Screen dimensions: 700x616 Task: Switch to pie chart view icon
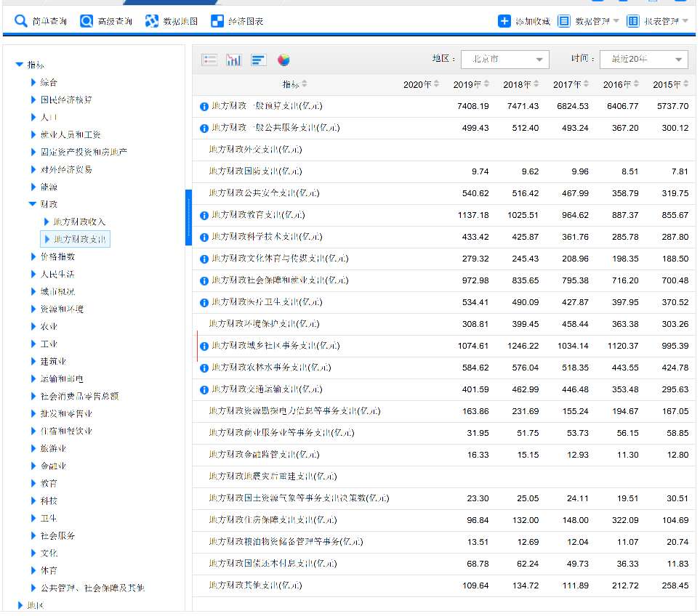[283, 60]
